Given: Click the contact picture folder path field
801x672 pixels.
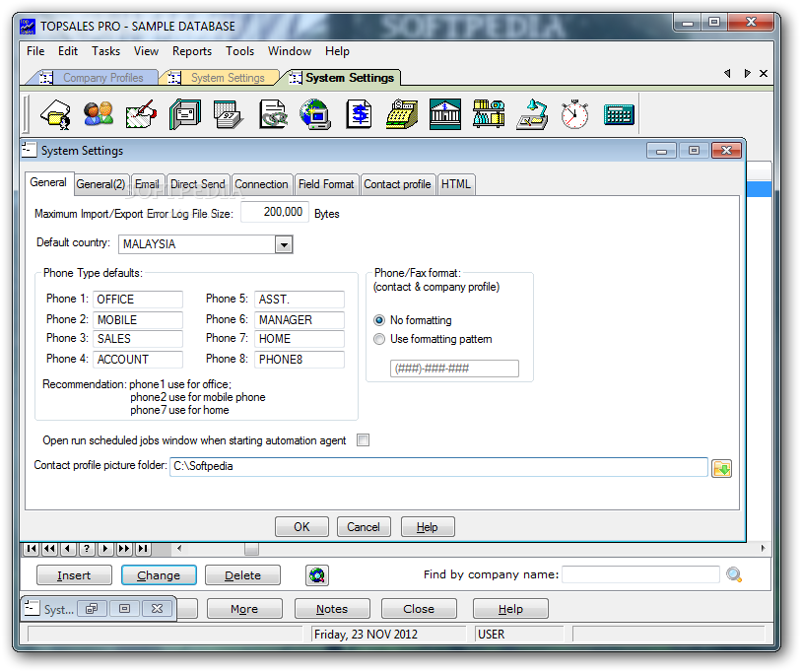Looking at the screenshot, I should click(438, 467).
